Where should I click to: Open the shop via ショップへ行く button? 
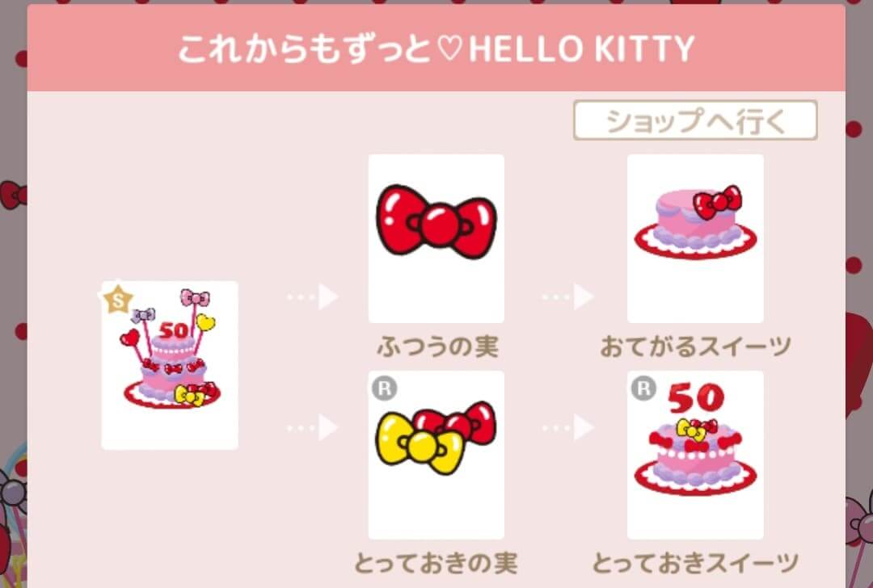point(695,120)
